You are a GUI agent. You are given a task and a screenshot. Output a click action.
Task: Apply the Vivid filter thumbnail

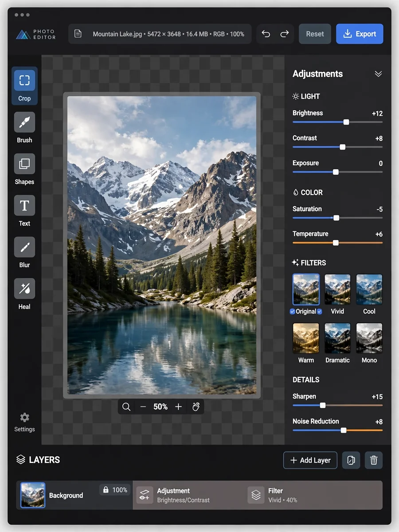coord(337,289)
